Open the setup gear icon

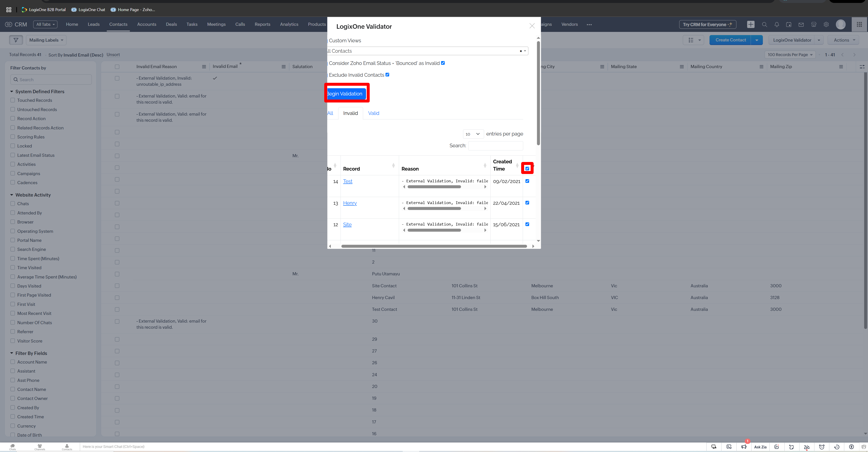(826, 24)
